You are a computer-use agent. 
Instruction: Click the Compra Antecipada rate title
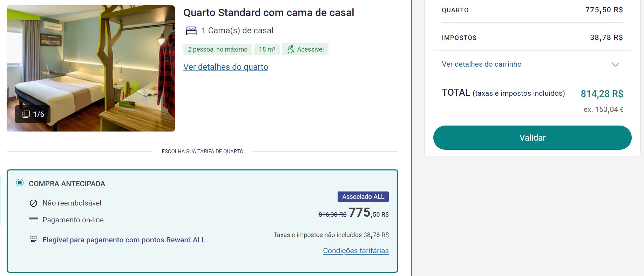click(x=67, y=184)
